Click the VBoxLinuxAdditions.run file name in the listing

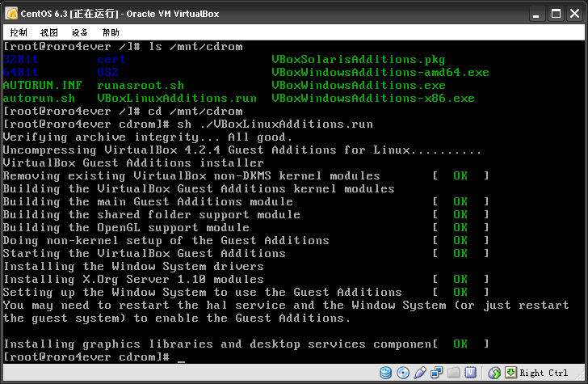(x=177, y=99)
